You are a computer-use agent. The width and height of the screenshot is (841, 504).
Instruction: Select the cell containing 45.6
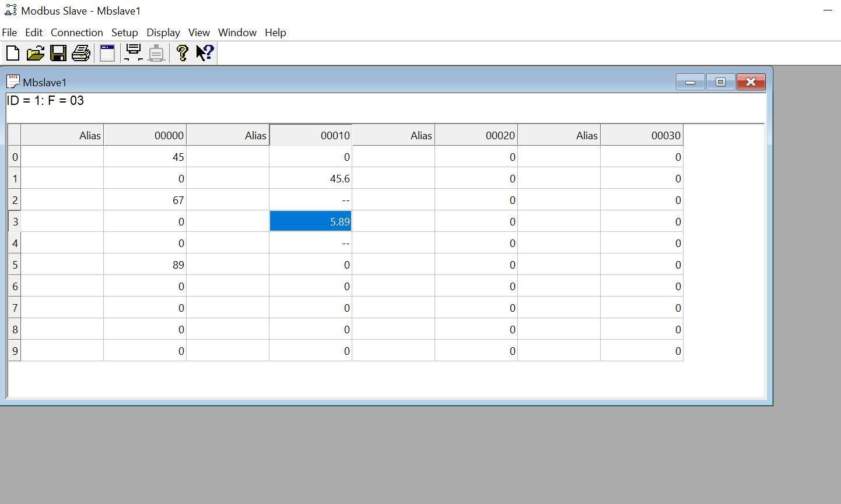coord(310,178)
